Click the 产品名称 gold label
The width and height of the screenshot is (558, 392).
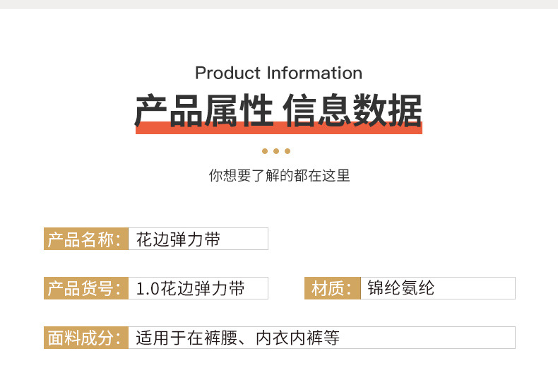(85, 239)
